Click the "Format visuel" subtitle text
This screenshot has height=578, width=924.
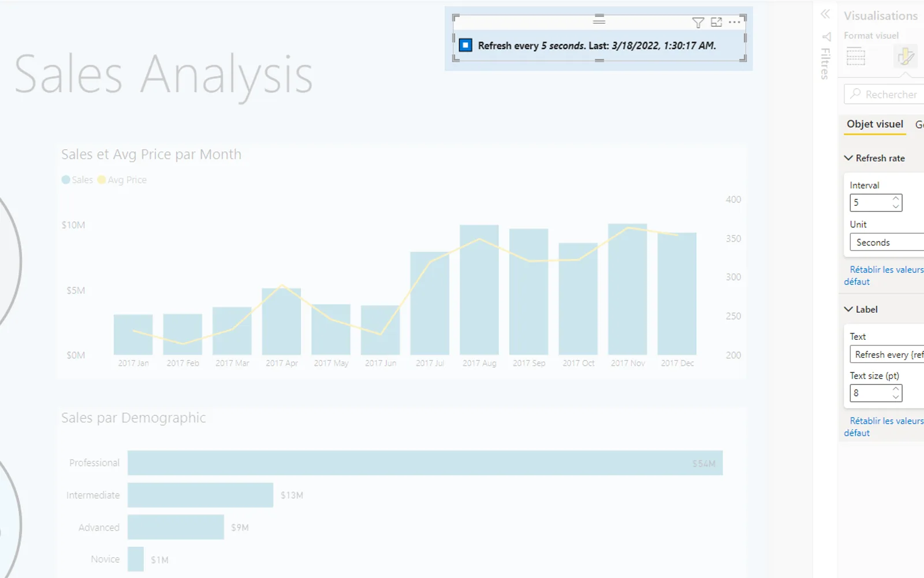click(871, 35)
